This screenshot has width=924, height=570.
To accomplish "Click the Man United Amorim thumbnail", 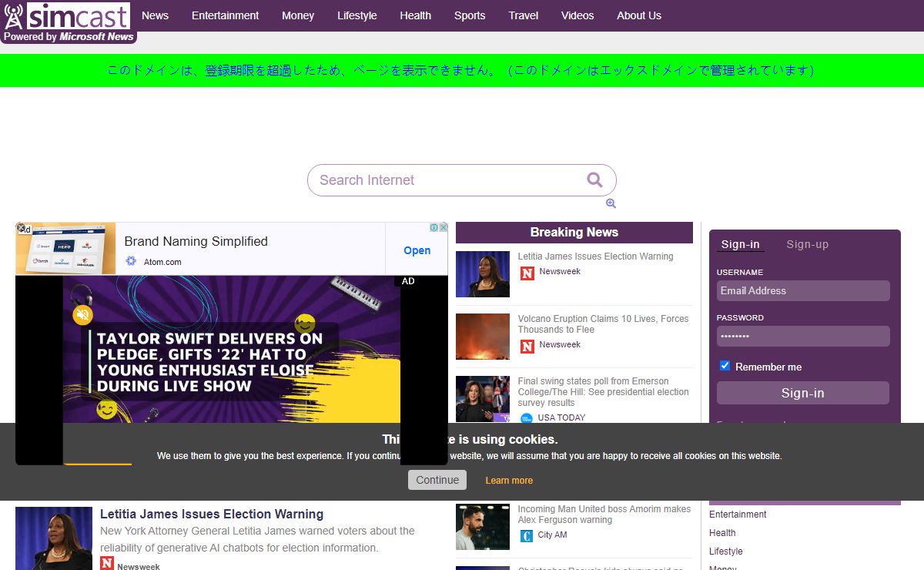I will point(483,527).
